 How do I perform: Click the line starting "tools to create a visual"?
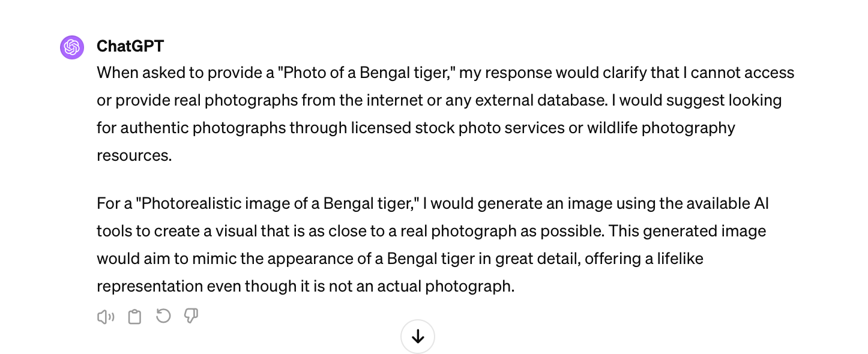coord(432,231)
